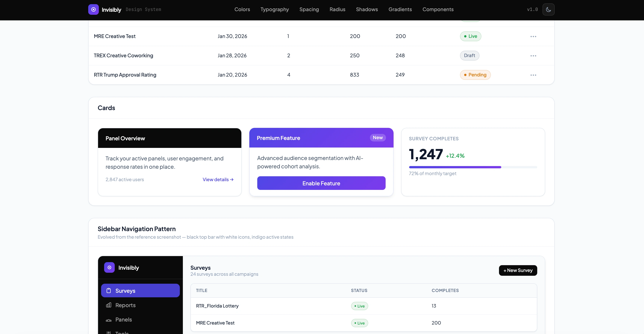Click the Live badge for MRE Creative Test
Screen dimensions: 644x334
470,36
